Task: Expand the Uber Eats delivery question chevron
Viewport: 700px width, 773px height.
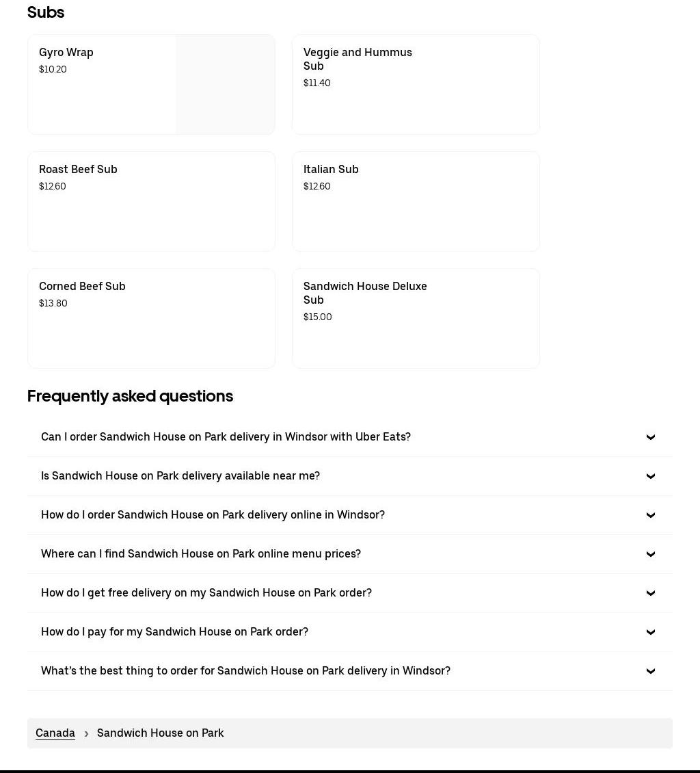Action: tap(651, 437)
